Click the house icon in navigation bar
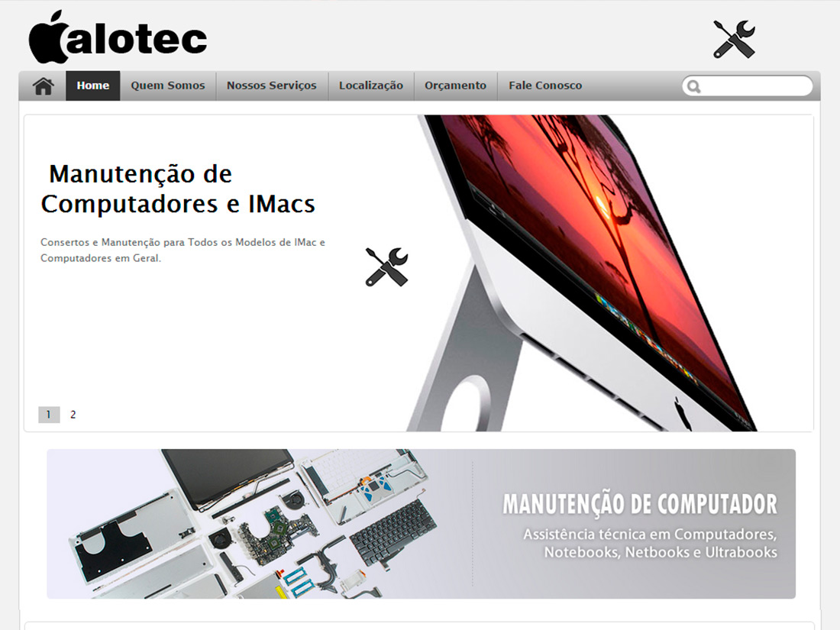 (43, 86)
